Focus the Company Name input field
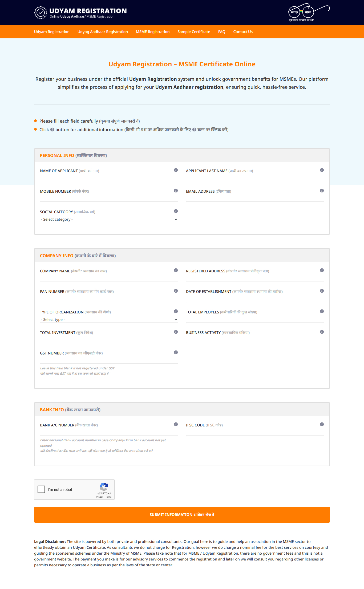Screen dimensions: 364x589 click(109, 277)
